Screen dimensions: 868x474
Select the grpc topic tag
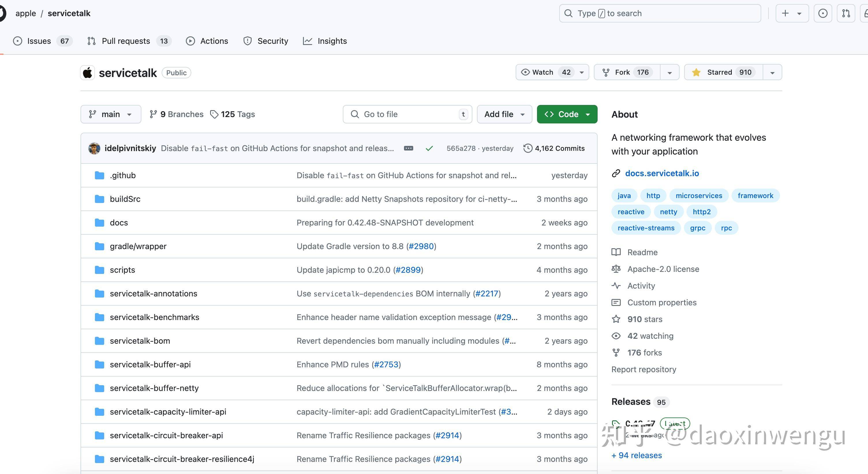[697, 228]
